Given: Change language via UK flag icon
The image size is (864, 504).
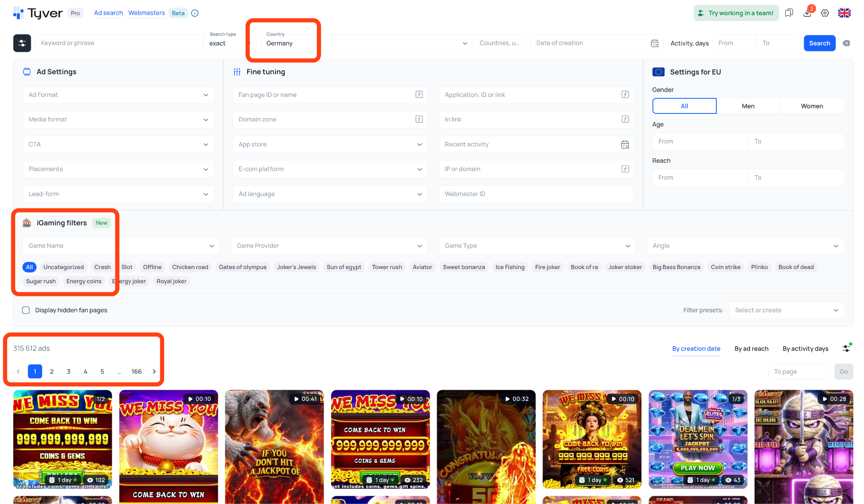Looking at the screenshot, I should (844, 13).
